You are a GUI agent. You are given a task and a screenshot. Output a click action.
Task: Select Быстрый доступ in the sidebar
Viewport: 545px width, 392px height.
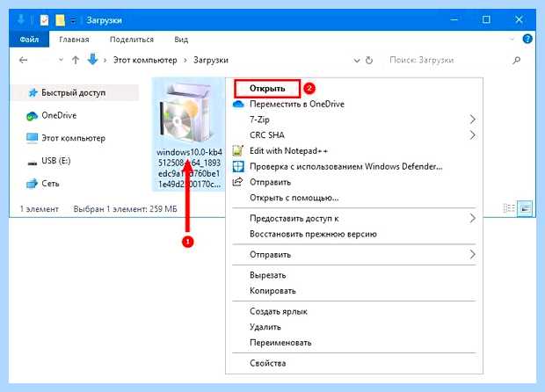click(x=73, y=93)
